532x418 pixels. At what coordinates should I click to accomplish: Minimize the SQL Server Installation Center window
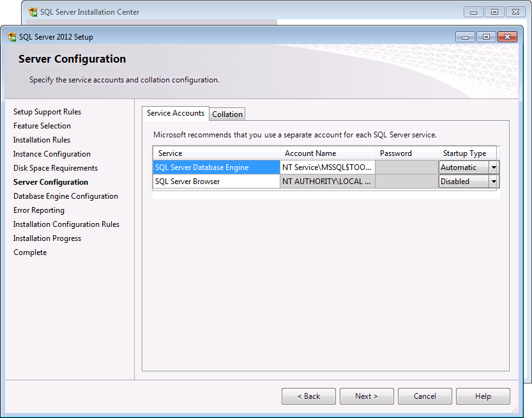click(473, 12)
